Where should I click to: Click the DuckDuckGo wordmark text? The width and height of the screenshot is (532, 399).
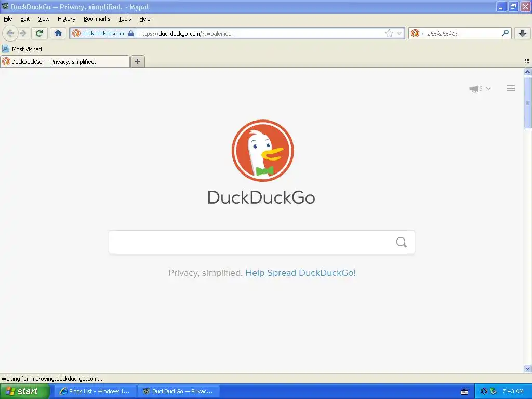point(261,197)
